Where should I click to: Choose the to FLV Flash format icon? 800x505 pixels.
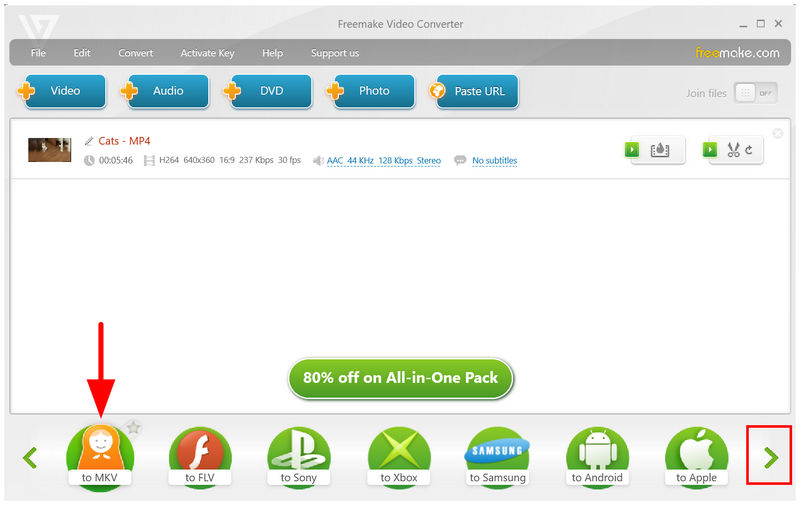point(200,458)
